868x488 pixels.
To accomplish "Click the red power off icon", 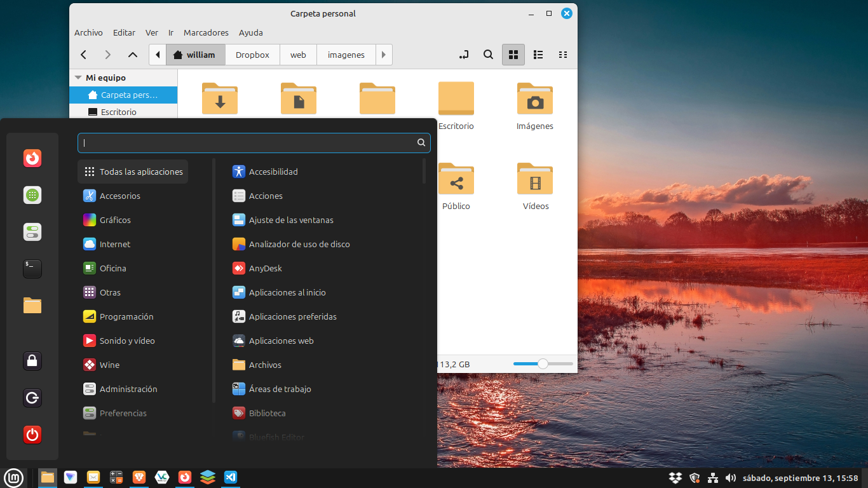I will 32,435.
